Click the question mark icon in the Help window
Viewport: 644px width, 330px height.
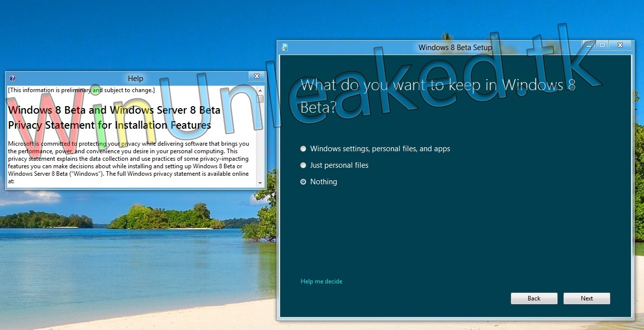pyautogui.click(x=11, y=78)
